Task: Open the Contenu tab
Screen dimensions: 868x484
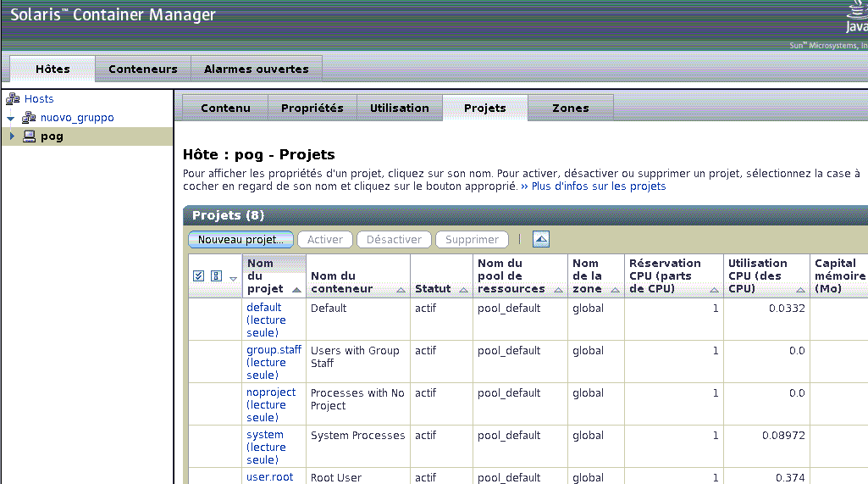Action: point(225,108)
